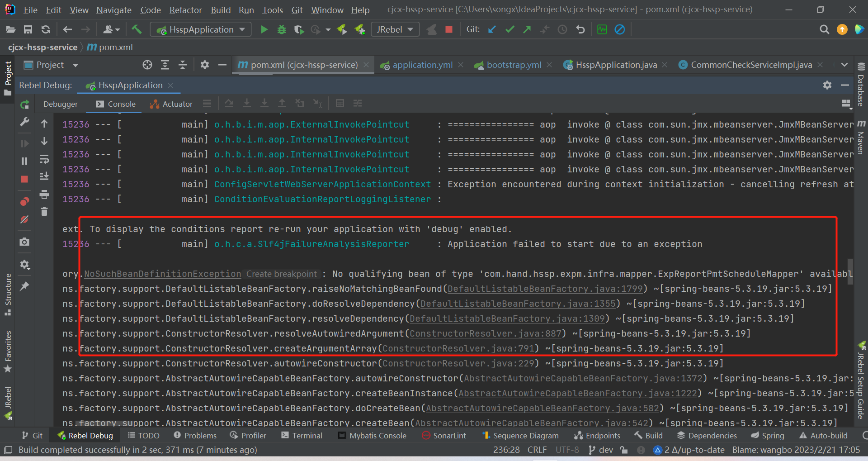Jump up the stack trace arrow

pyautogui.click(x=44, y=124)
